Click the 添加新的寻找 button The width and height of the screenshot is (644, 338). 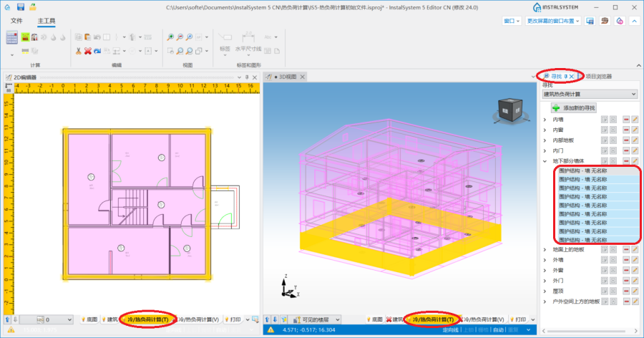pyautogui.click(x=574, y=107)
